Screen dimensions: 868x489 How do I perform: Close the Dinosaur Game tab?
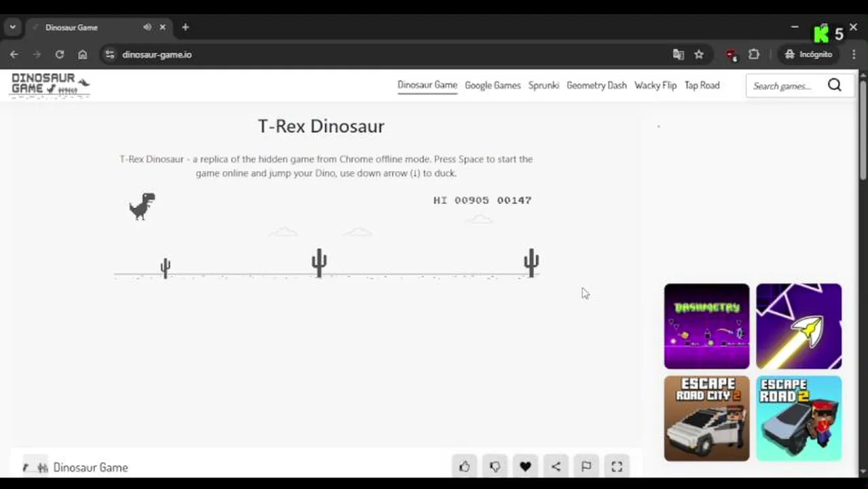pos(162,27)
